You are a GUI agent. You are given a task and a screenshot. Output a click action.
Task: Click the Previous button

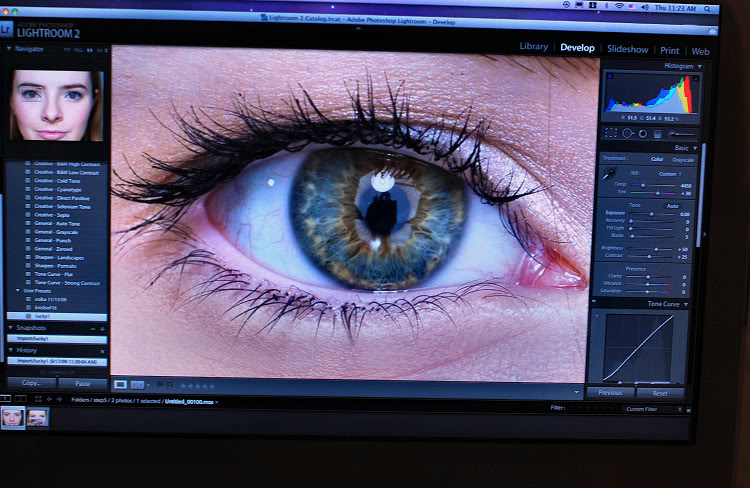click(x=610, y=393)
